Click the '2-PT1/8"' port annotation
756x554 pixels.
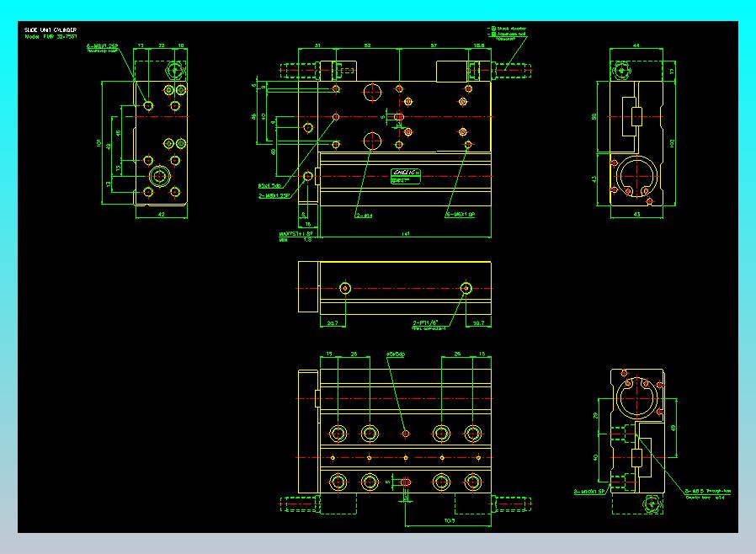(x=425, y=322)
